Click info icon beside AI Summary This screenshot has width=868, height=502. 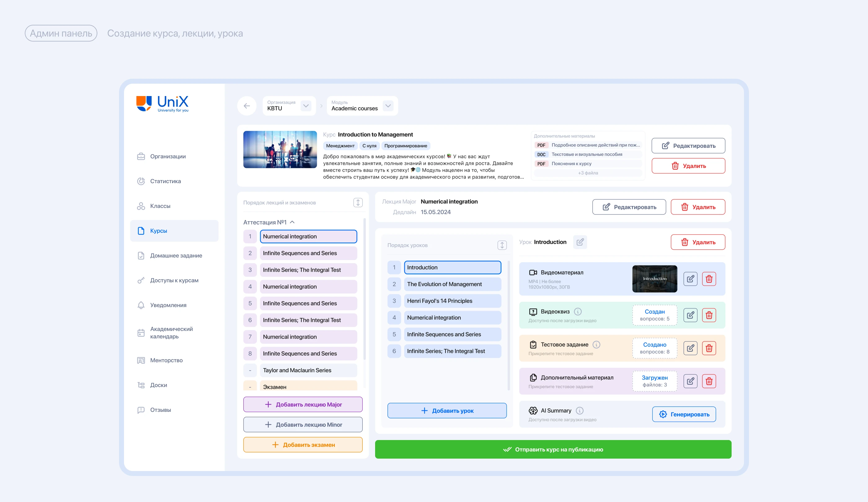(580, 411)
